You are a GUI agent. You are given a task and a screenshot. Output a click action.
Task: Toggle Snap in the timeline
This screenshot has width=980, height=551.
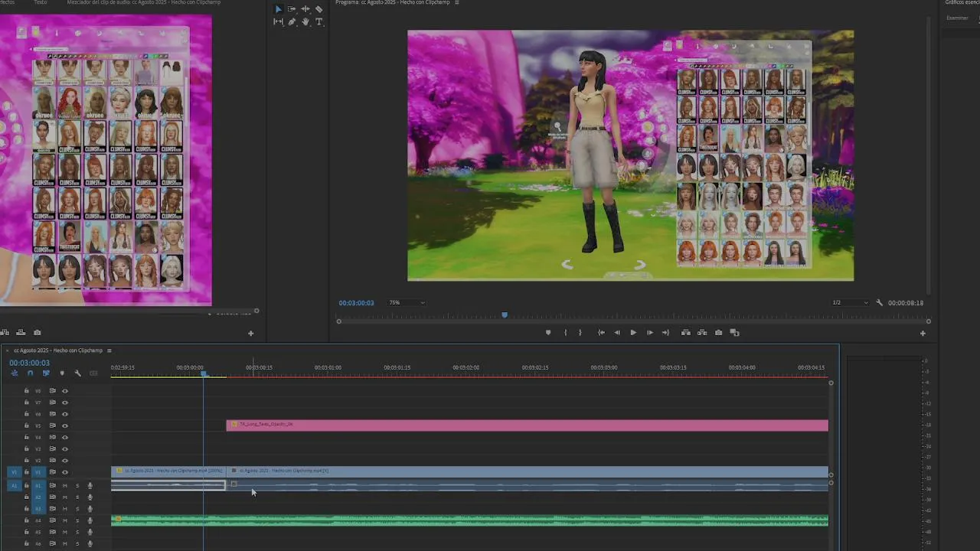point(30,373)
